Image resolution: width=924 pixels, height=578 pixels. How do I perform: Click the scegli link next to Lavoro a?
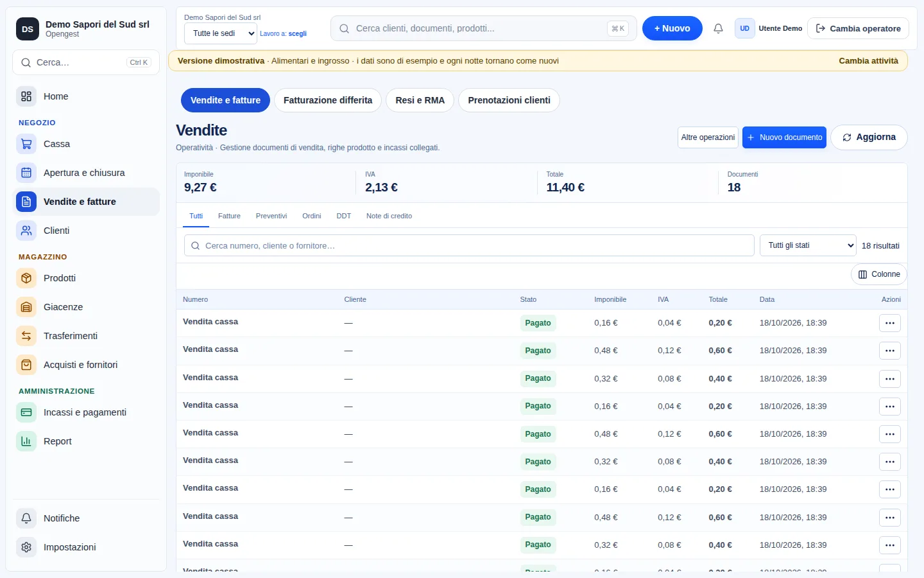(x=298, y=33)
